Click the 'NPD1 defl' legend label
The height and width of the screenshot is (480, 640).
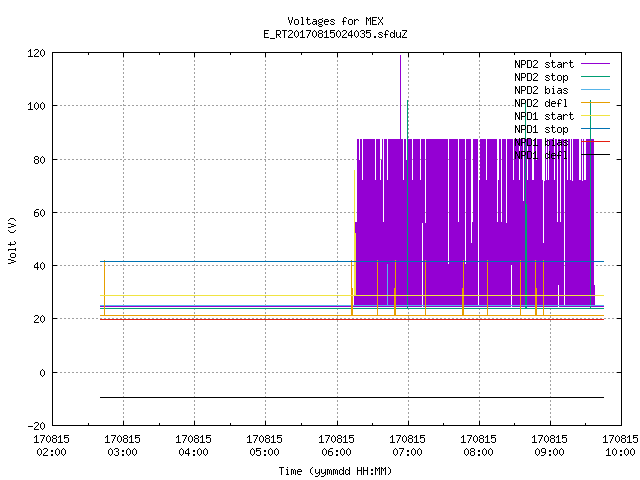(x=541, y=156)
